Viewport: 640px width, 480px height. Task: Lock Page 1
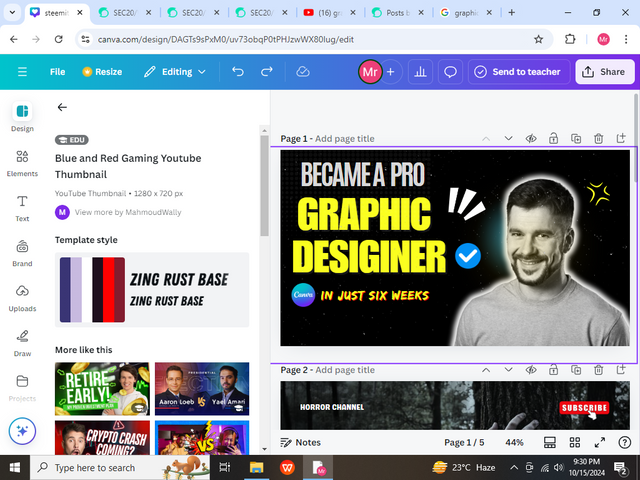pyautogui.click(x=553, y=139)
